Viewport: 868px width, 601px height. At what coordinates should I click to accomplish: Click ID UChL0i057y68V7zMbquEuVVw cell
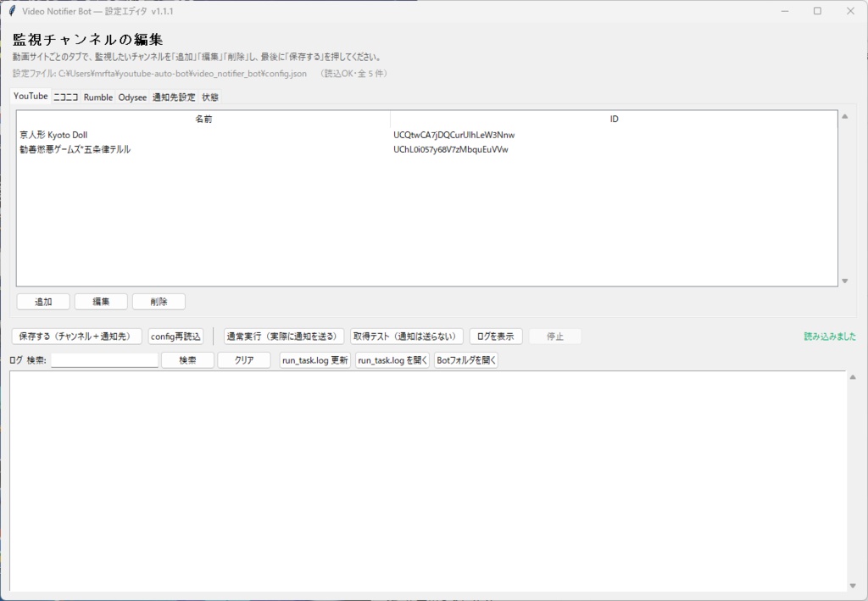click(451, 149)
